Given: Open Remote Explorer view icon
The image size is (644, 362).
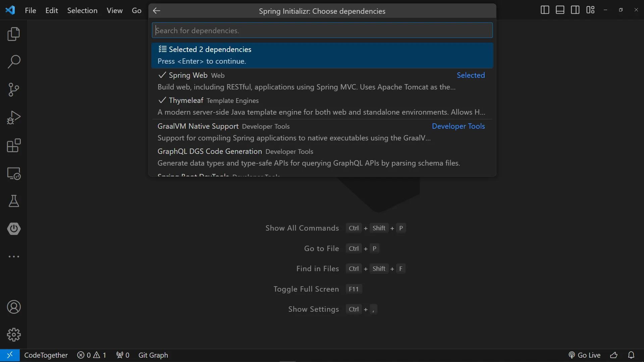Looking at the screenshot, I should coord(14,173).
